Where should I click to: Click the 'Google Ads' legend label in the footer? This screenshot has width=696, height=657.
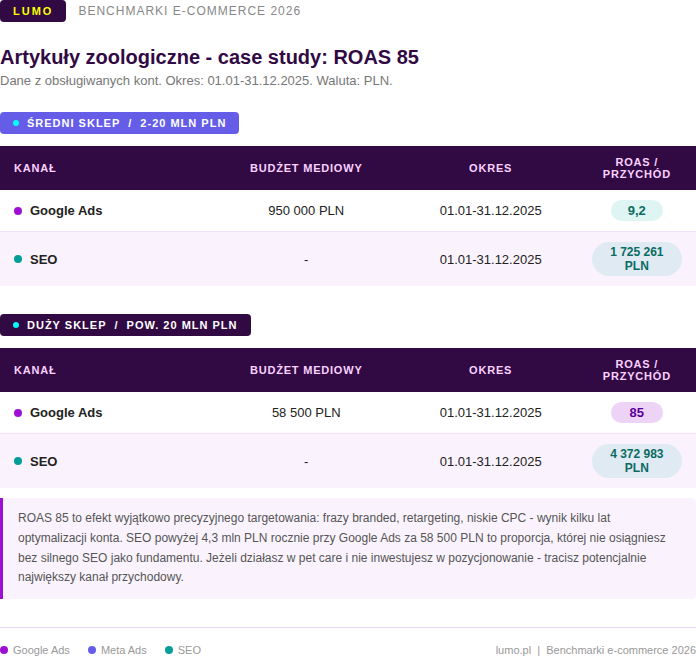point(41,650)
